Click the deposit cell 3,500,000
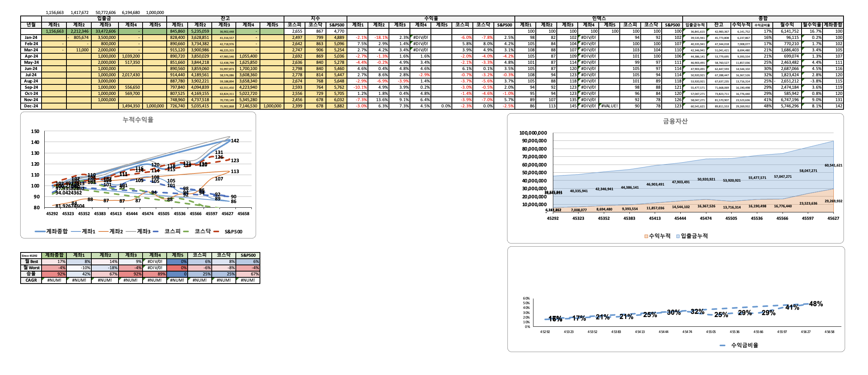 tap(105, 38)
